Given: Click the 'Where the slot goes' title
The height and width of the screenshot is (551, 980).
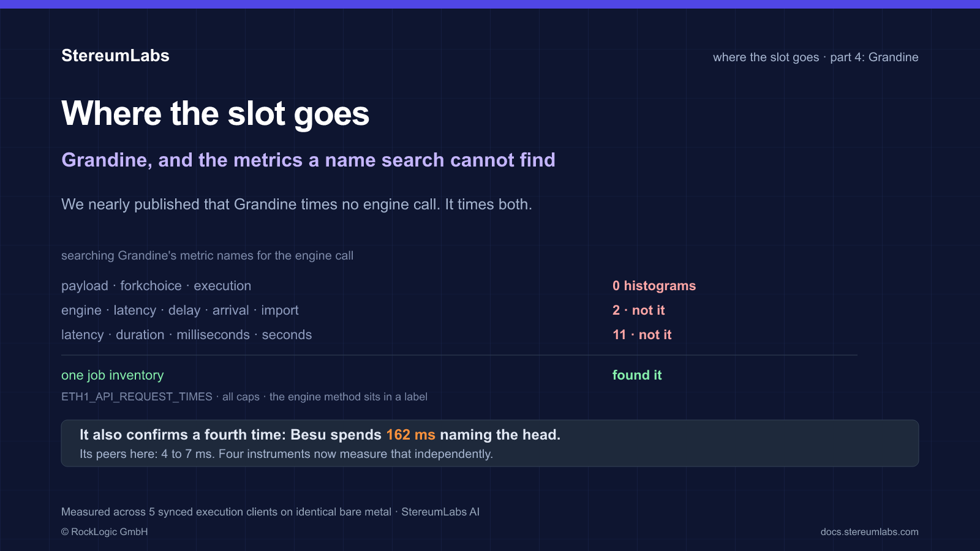Looking at the screenshot, I should (x=216, y=114).
